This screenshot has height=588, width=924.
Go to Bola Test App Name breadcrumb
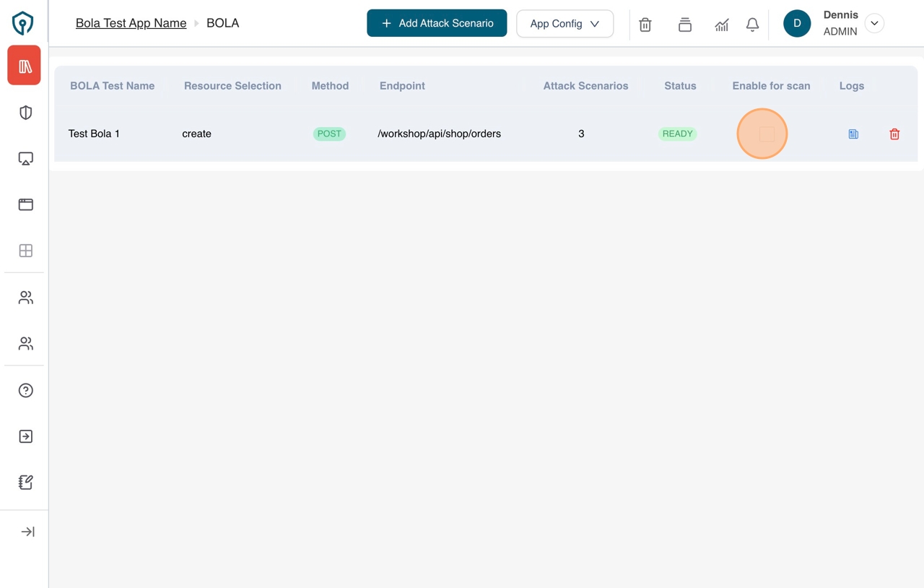(131, 23)
